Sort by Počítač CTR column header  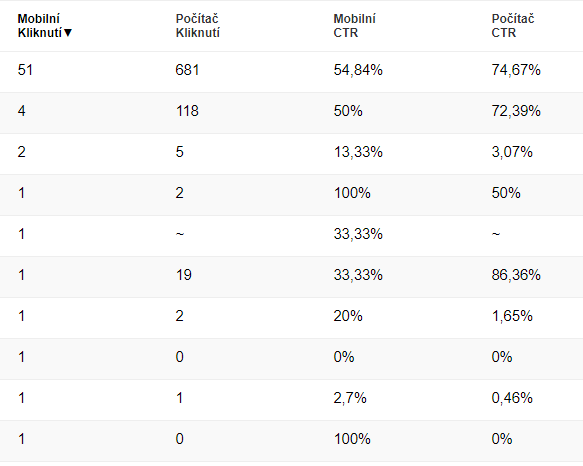pos(513,26)
